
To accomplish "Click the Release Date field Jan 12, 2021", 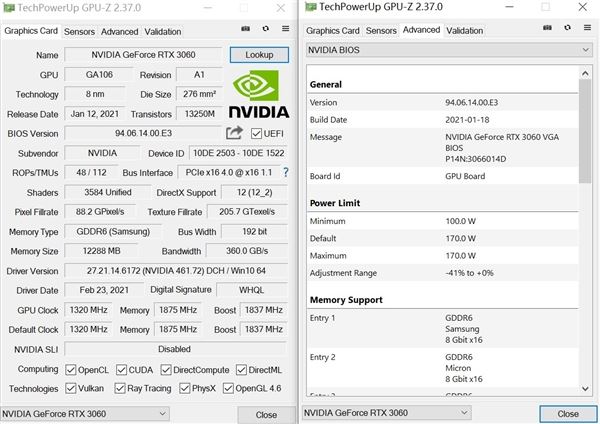I will (95, 114).
